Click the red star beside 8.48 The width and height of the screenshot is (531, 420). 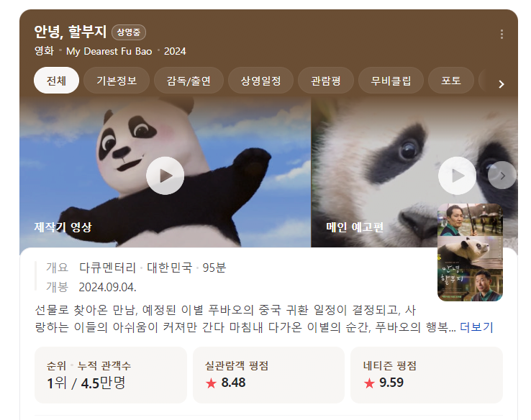pos(211,383)
